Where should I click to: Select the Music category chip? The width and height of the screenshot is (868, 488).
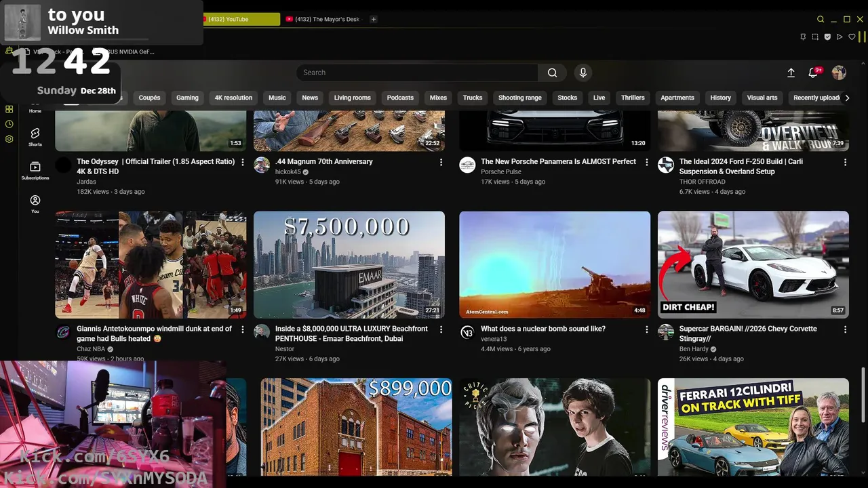coord(277,98)
